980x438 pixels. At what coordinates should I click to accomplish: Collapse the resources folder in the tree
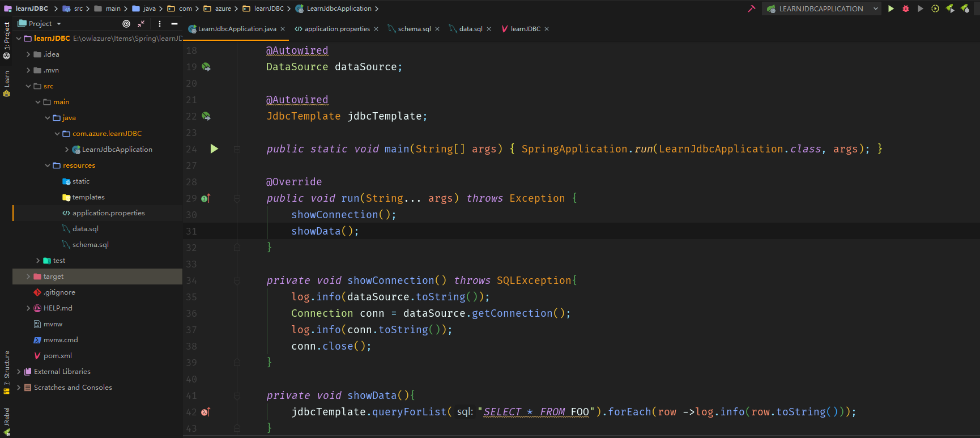(48, 165)
